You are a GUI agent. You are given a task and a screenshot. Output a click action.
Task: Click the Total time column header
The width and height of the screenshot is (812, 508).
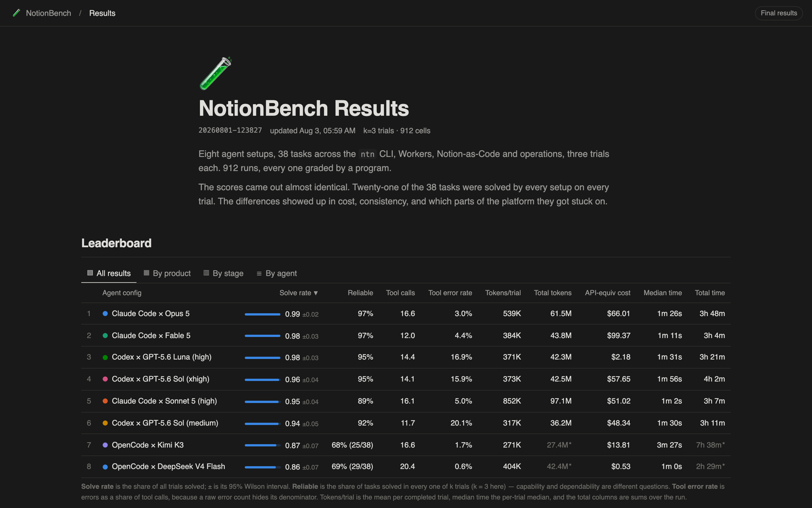[710, 293]
